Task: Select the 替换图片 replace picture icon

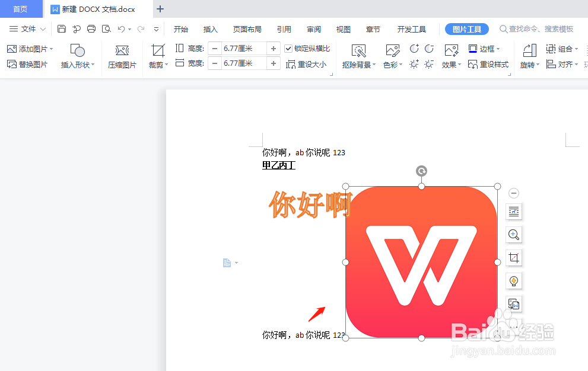Action: click(x=27, y=63)
